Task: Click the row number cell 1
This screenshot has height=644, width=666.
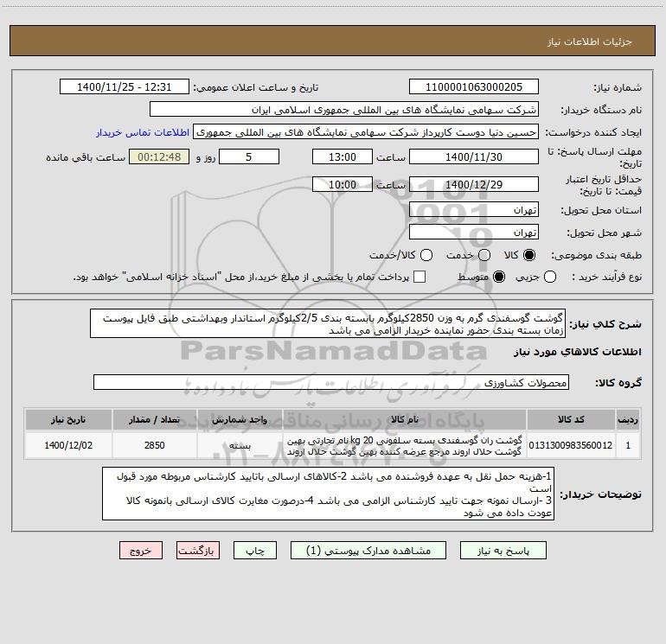Action: click(x=628, y=445)
